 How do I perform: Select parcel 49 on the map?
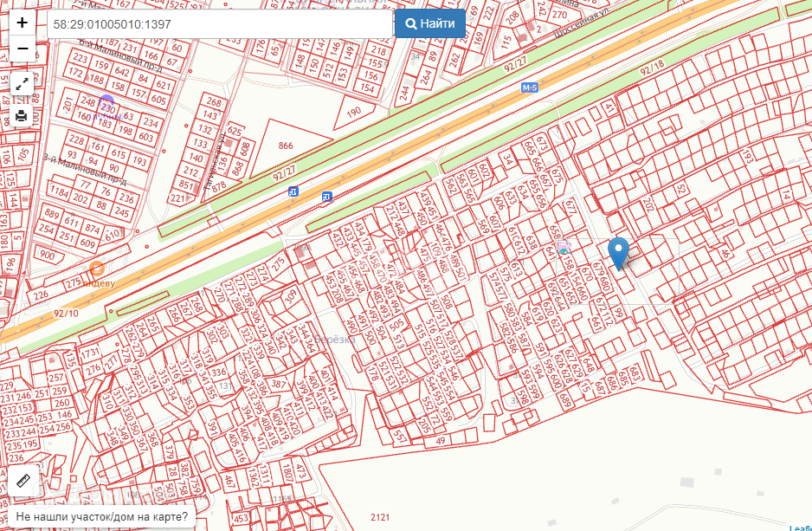tap(441, 442)
